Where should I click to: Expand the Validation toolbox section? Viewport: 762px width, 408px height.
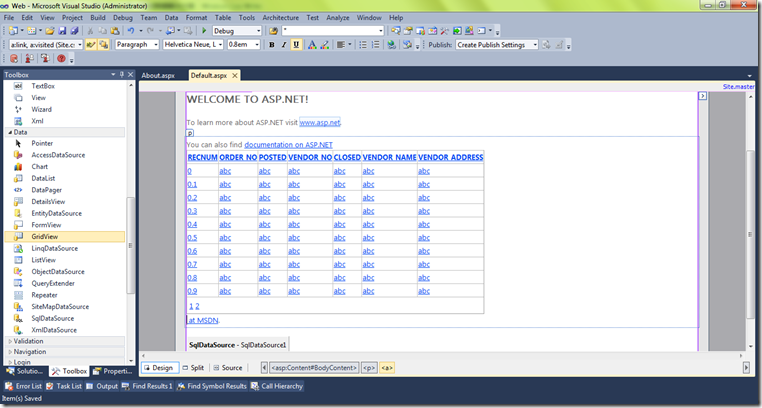10,341
